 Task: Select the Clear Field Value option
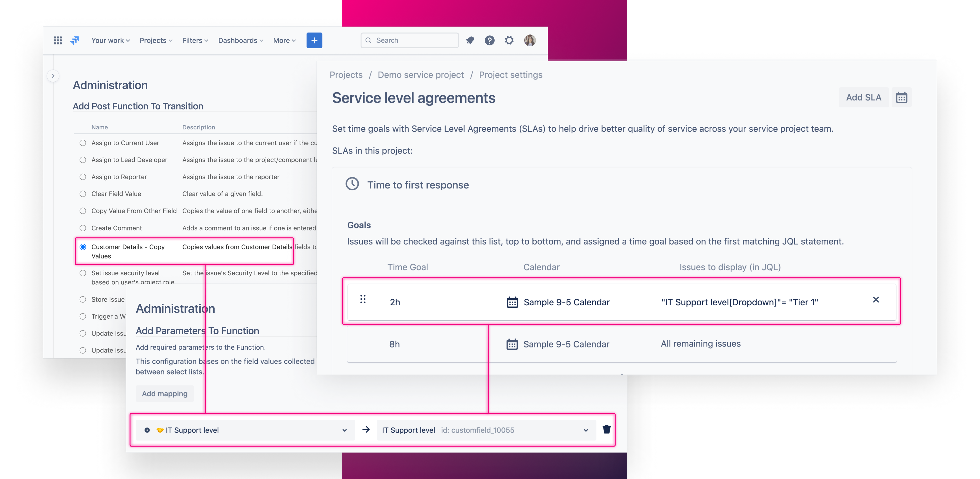83,194
